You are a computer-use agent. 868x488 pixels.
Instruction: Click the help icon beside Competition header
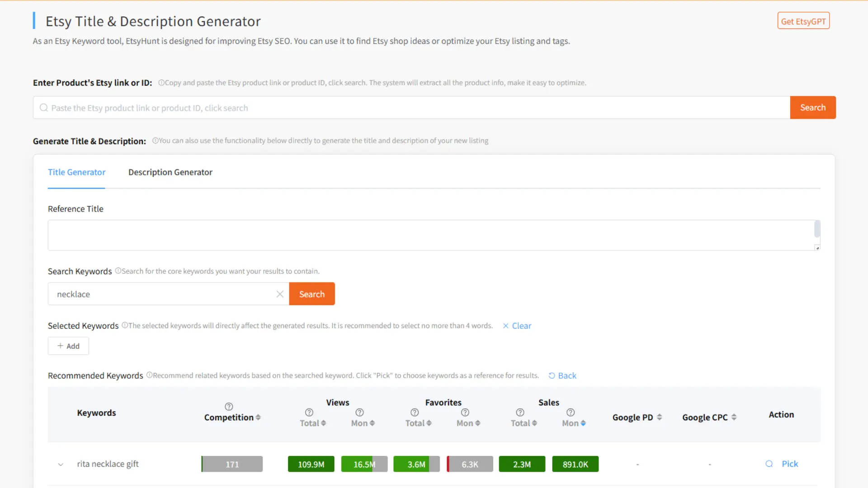coord(229,406)
